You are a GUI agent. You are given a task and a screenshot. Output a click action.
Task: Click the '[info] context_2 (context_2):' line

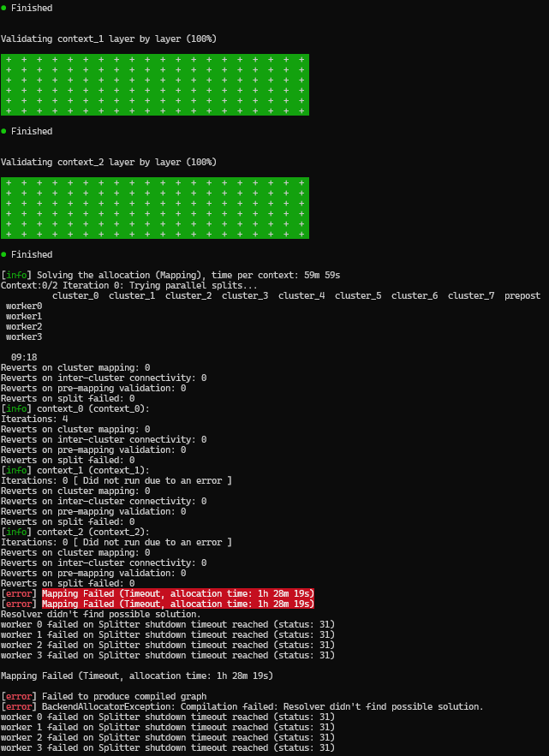(75, 532)
